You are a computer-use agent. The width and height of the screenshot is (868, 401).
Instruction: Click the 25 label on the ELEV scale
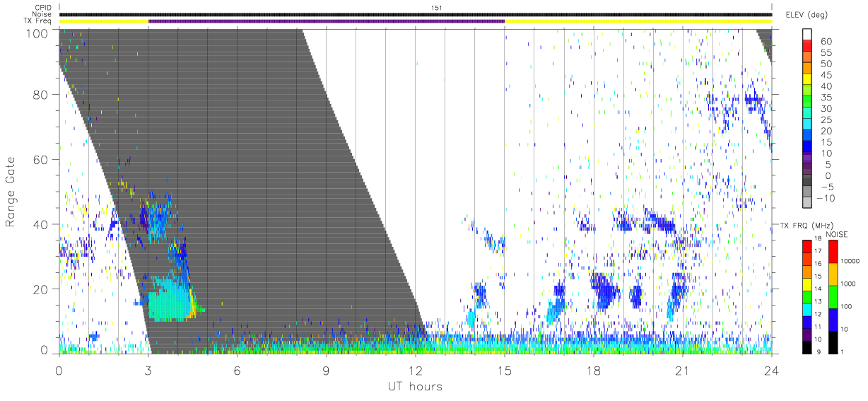pyautogui.click(x=825, y=120)
